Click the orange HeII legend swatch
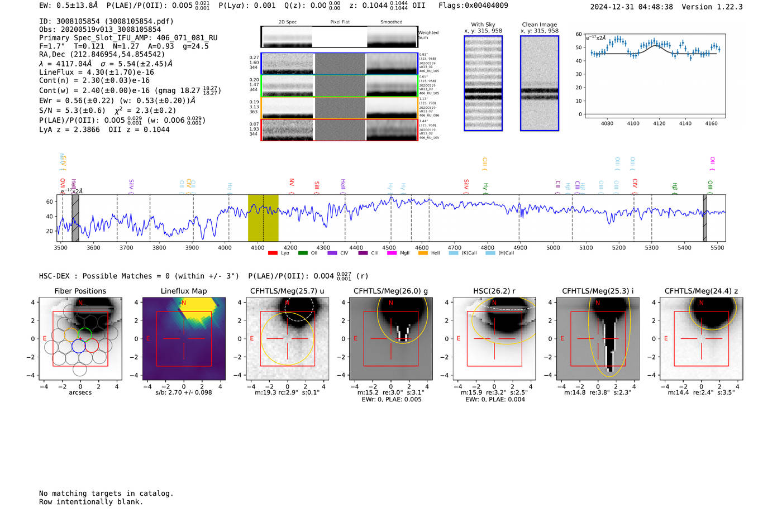 point(423,253)
